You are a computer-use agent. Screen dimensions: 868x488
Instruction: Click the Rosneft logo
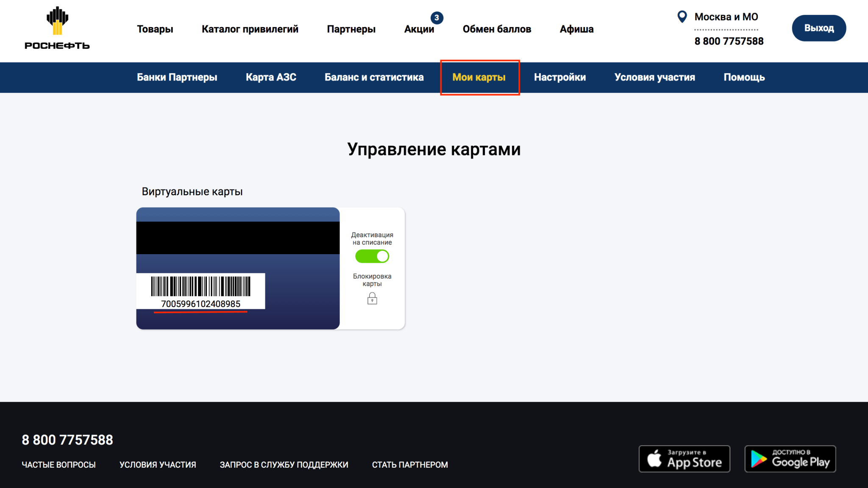57,28
